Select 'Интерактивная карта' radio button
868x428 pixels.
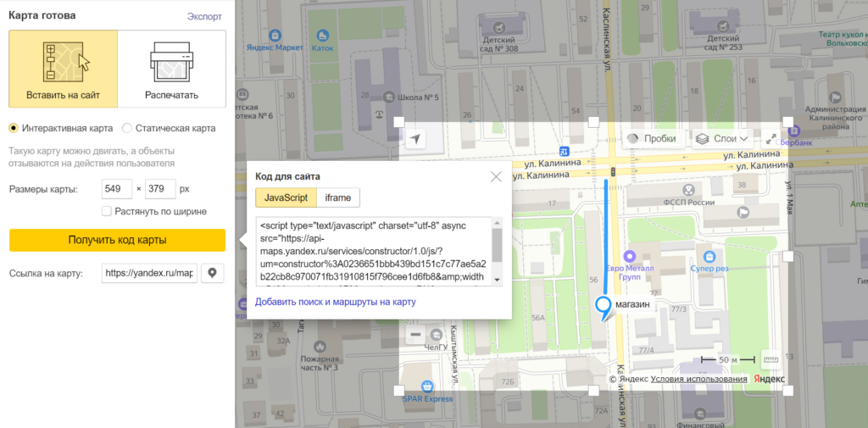(14, 129)
